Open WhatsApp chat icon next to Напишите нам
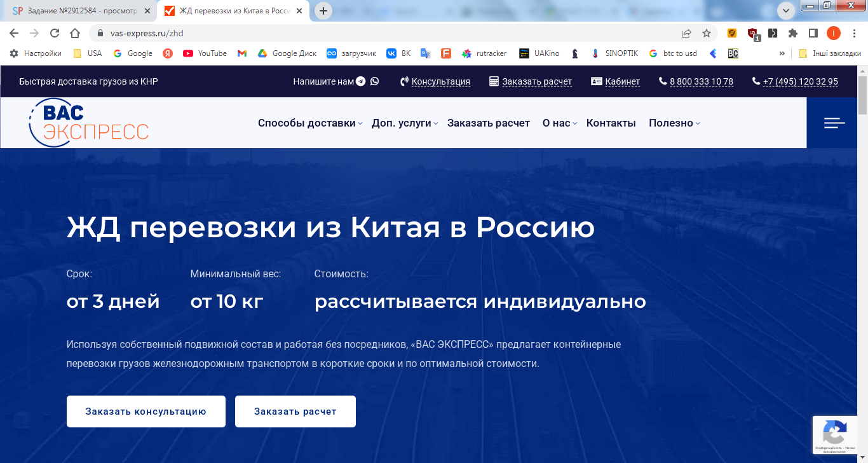 (x=375, y=81)
